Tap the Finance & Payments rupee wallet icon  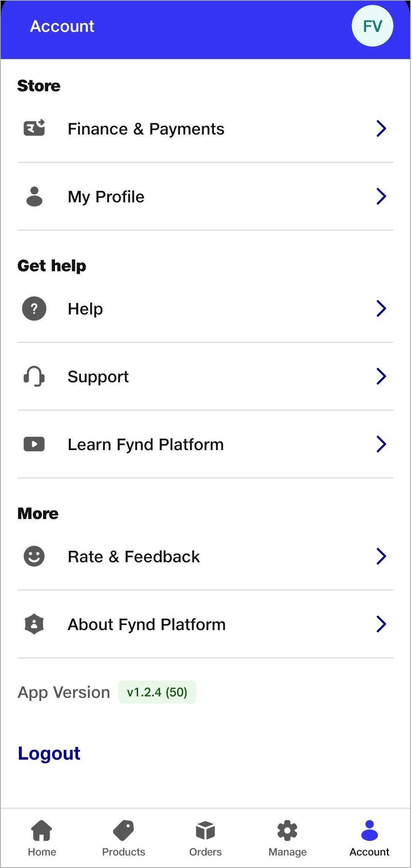pyautogui.click(x=34, y=128)
